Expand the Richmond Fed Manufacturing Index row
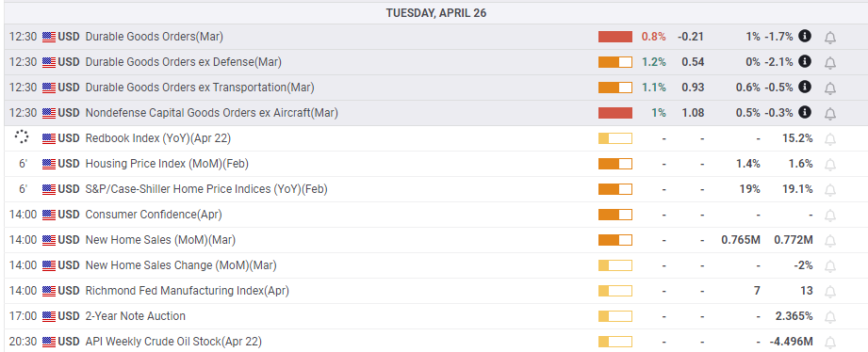 pyautogui.click(x=434, y=291)
